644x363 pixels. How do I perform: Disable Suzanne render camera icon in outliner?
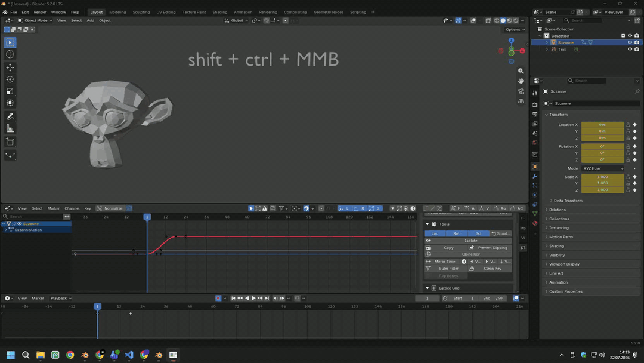(x=637, y=42)
